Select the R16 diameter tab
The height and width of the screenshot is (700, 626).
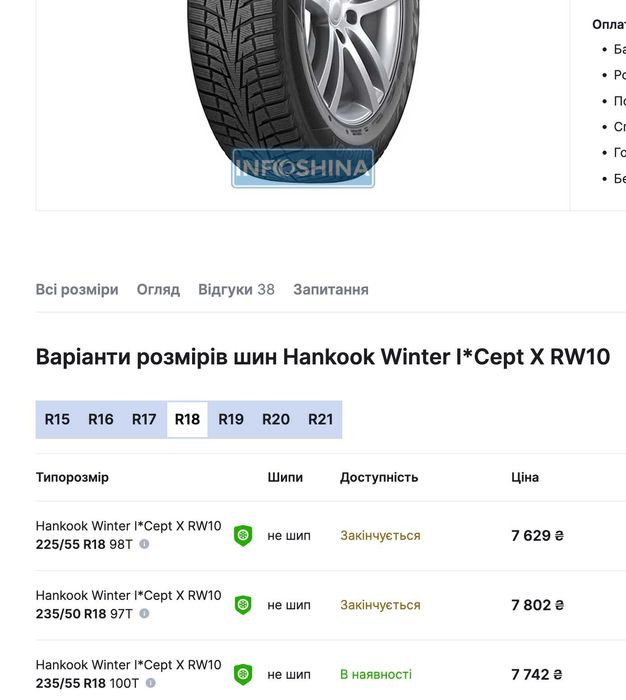[101, 420]
